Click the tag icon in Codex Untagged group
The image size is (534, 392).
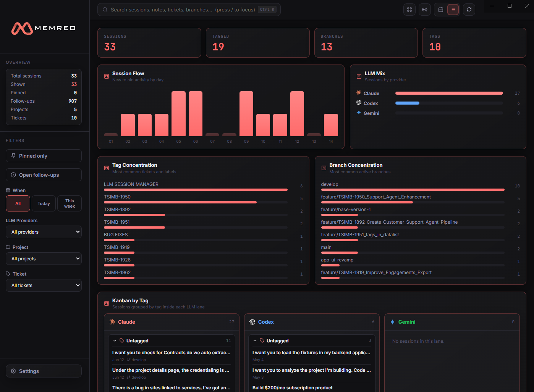click(x=262, y=340)
